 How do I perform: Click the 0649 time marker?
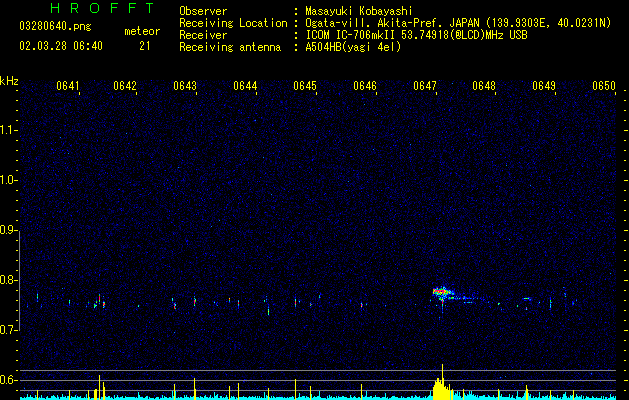[x=544, y=86]
